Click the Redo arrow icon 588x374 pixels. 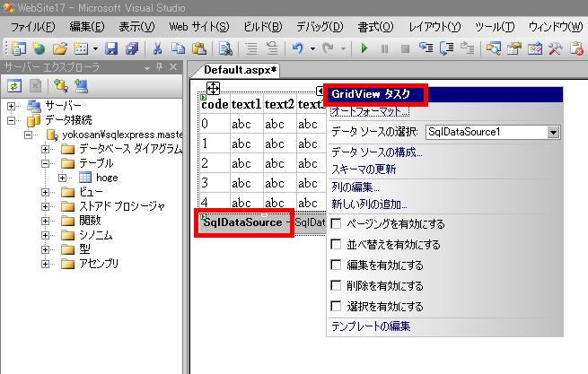[x=329, y=48]
